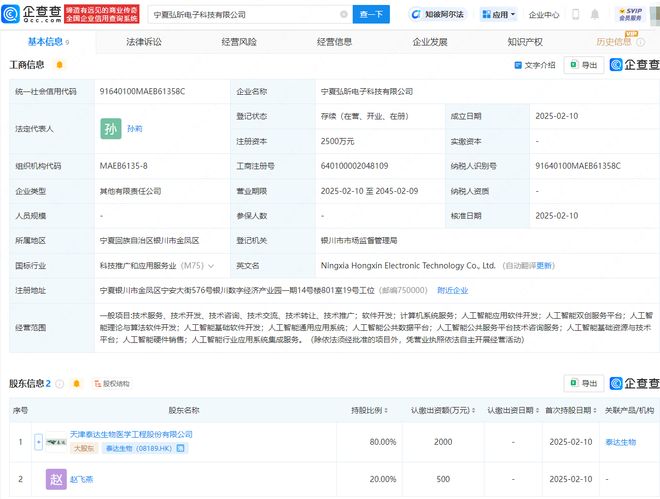Click the 大股东 tag
This screenshot has height=499, width=660.
[84, 448]
